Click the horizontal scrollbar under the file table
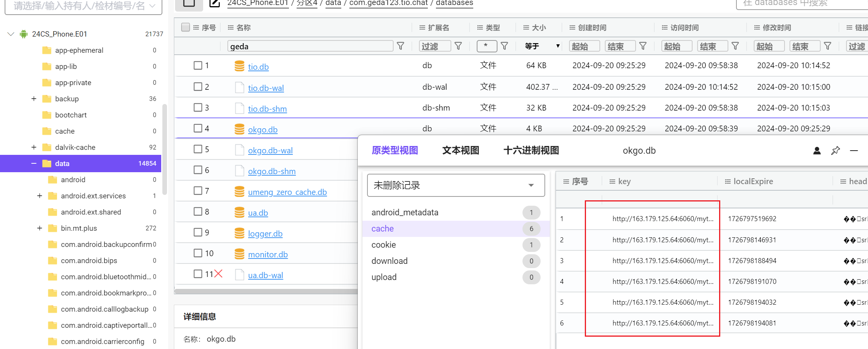Screen dimensions: 868x349 pyautogui.click(x=266, y=291)
